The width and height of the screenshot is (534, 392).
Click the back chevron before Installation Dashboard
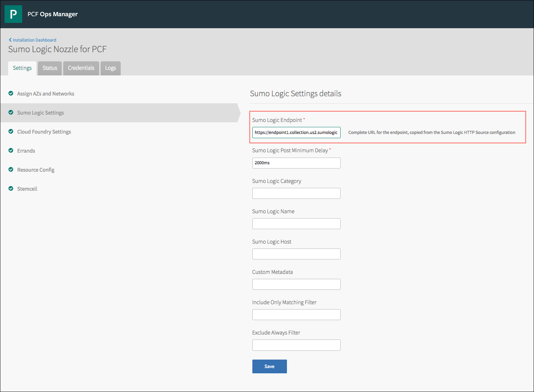(10, 39)
